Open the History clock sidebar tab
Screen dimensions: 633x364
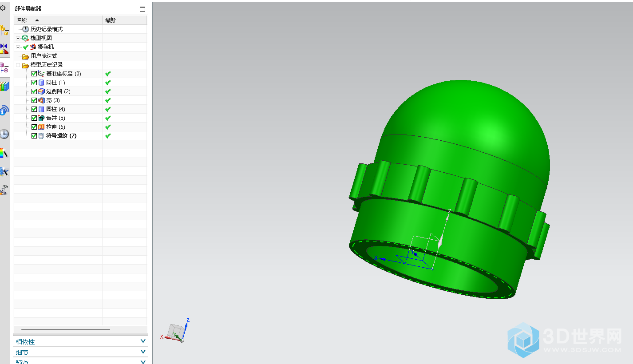click(x=4, y=134)
